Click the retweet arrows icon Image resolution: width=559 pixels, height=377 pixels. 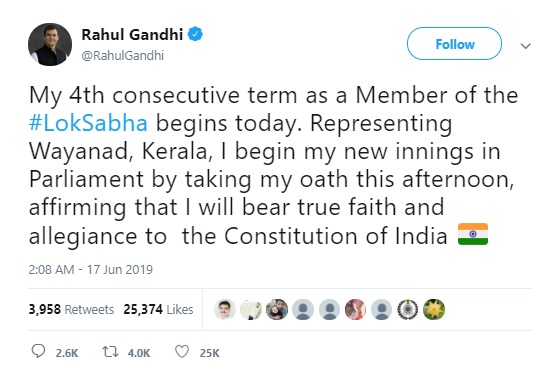click(110, 352)
